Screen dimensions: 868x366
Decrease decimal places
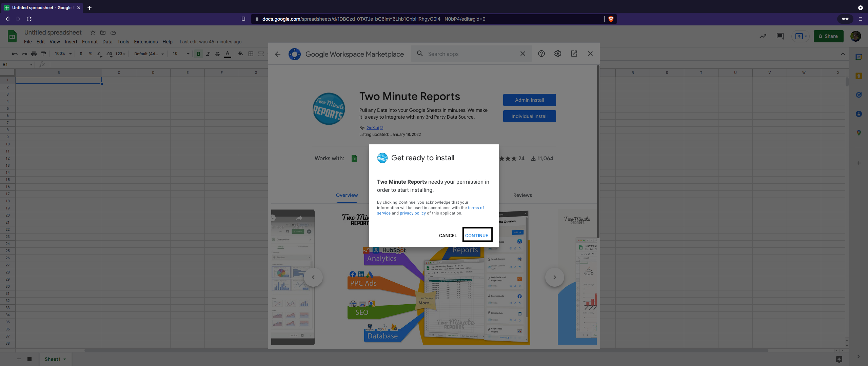click(99, 54)
